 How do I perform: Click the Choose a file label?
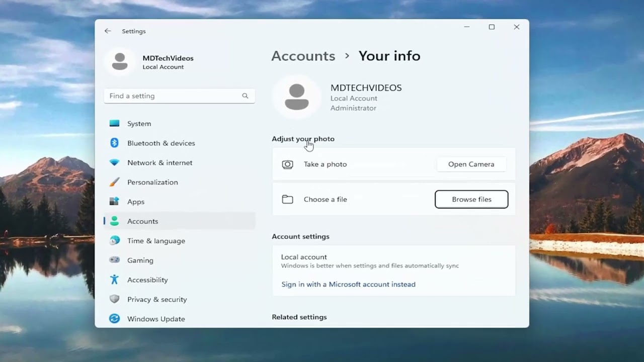coord(326,199)
